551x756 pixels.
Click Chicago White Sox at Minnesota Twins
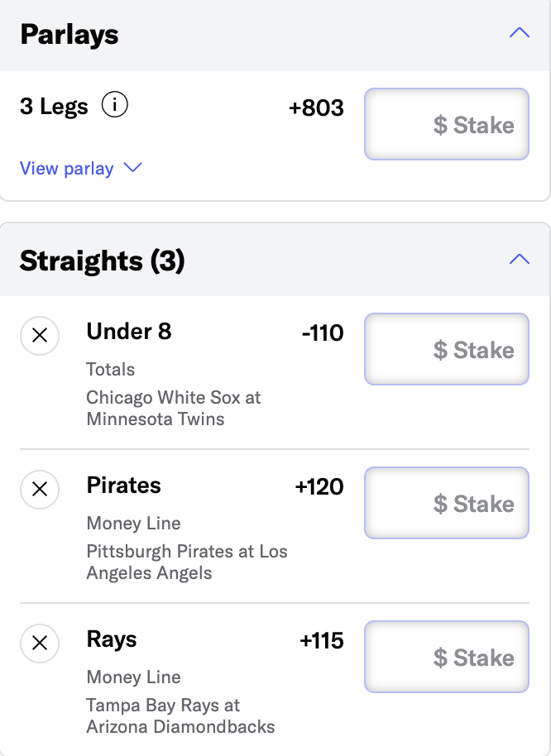coord(173,409)
